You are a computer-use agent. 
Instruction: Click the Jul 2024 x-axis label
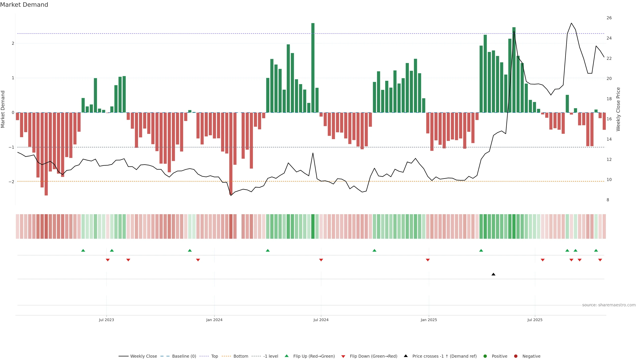[x=321, y=320]
